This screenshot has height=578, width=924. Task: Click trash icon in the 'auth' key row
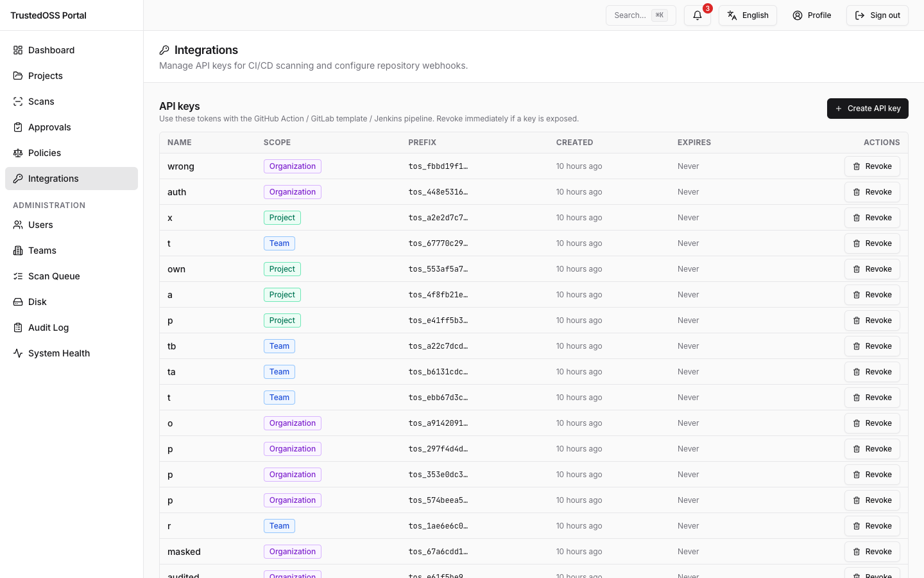tap(857, 192)
